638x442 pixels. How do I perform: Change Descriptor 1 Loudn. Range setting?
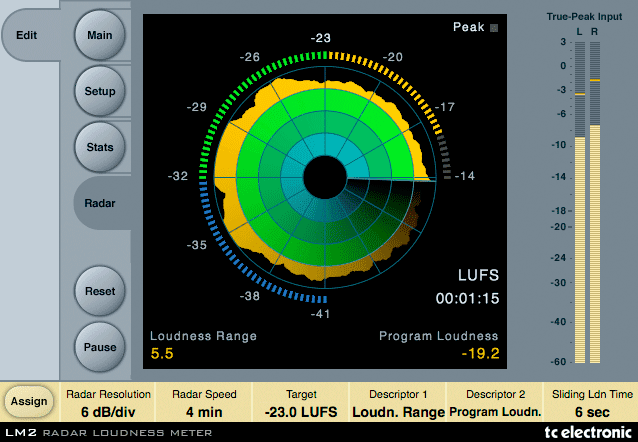tap(398, 403)
